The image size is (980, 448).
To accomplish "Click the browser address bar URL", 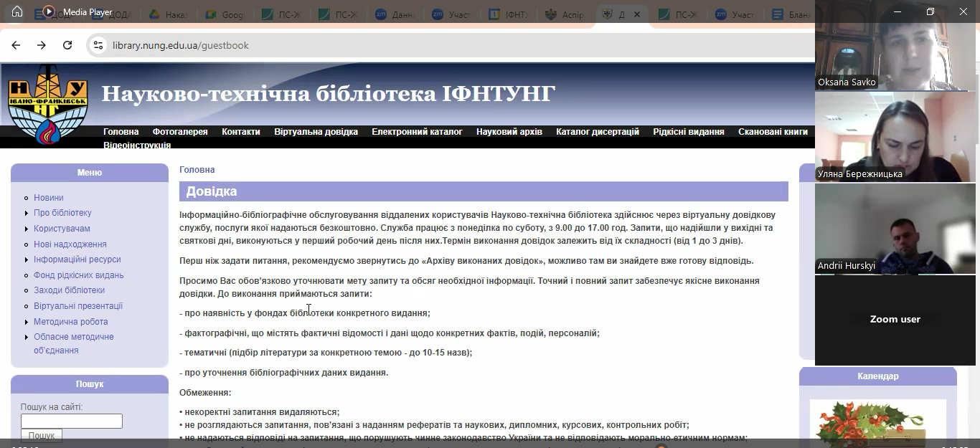I will point(180,45).
